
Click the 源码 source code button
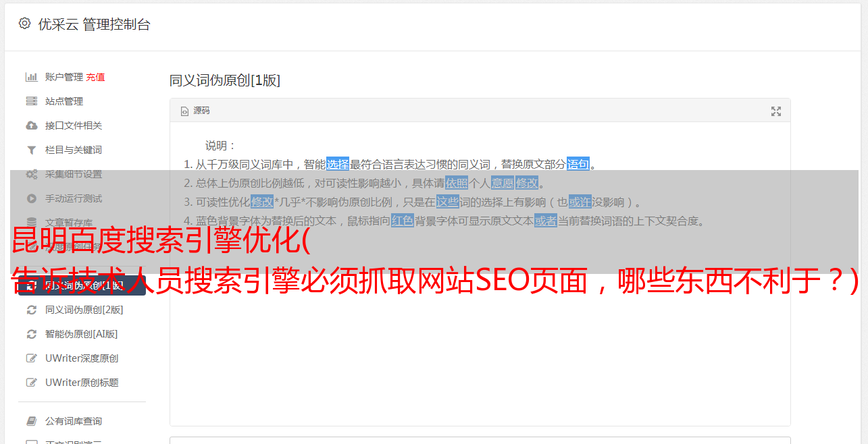(x=195, y=111)
